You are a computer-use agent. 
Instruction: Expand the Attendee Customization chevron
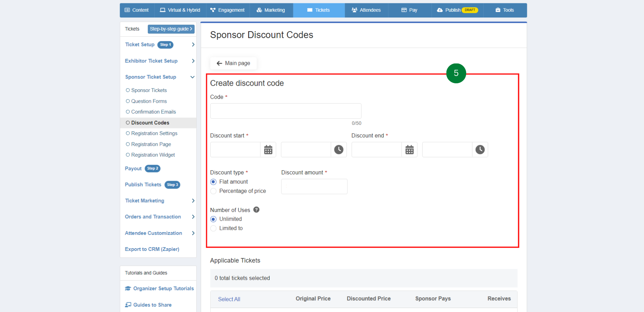tap(193, 233)
